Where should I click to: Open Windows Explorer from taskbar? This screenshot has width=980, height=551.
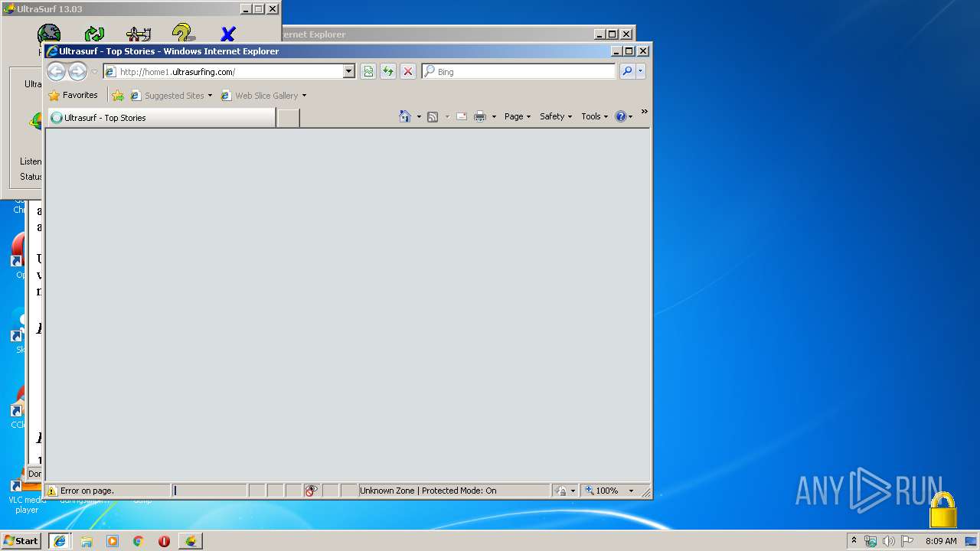coord(87,541)
